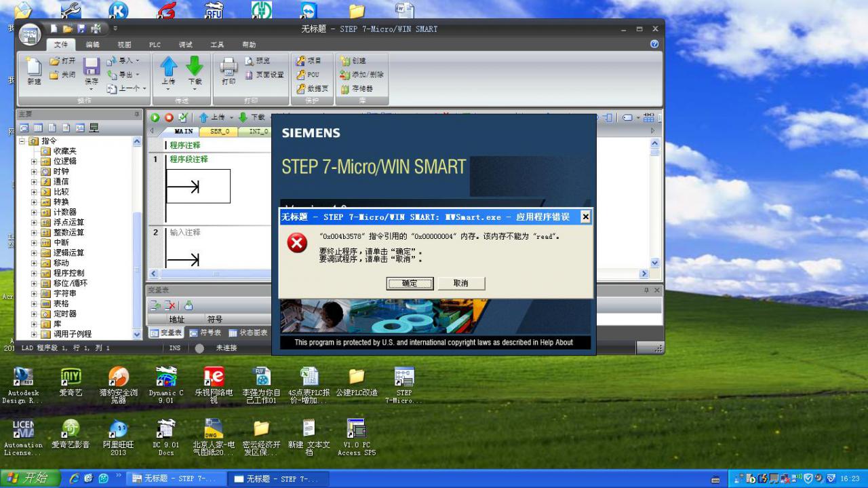
Task: Click the Dynamic C 9.01 desktop icon
Action: 166,385
